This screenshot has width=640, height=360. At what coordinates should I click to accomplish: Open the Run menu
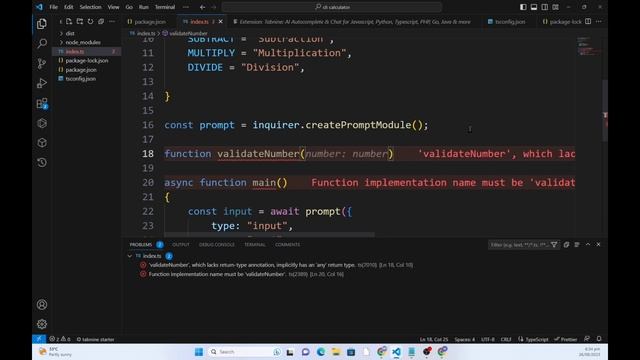click(x=144, y=7)
